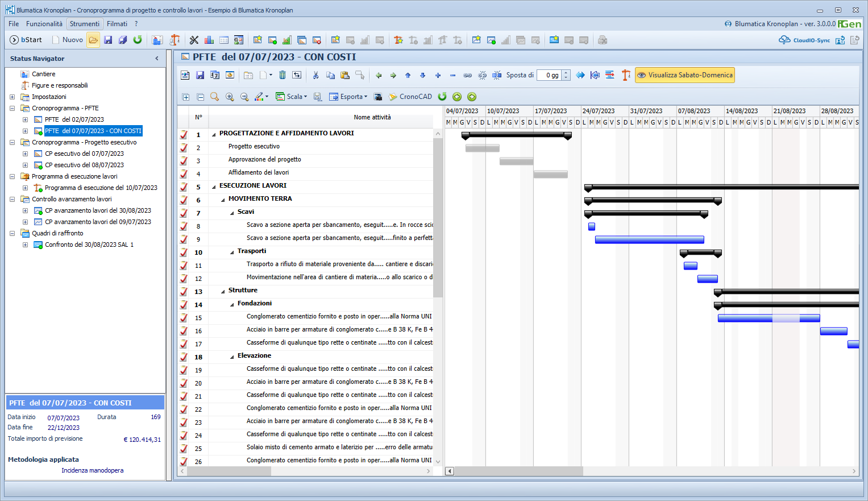Click the calendar icon in schedule toolbar
The width and height of the screenshot is (868, 501).
pyautogui.click(x=215, y=75)
